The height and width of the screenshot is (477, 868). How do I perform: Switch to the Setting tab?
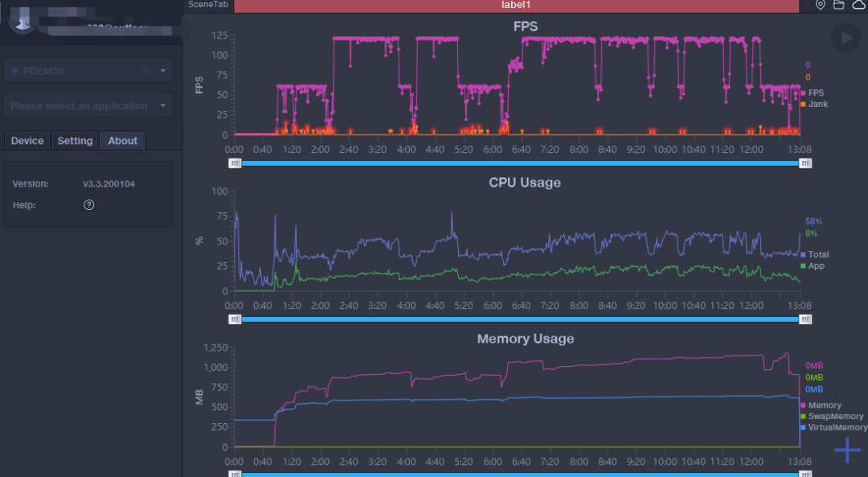coord(75,141)
